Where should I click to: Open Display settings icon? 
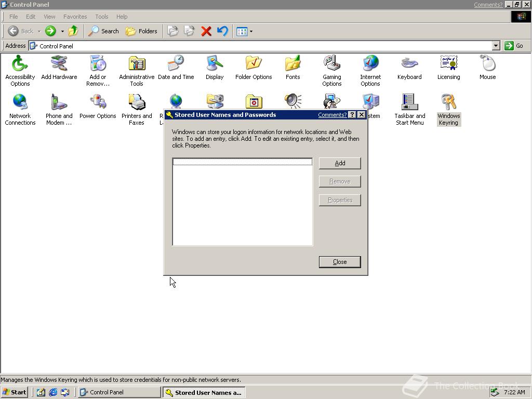pos(215,68)
